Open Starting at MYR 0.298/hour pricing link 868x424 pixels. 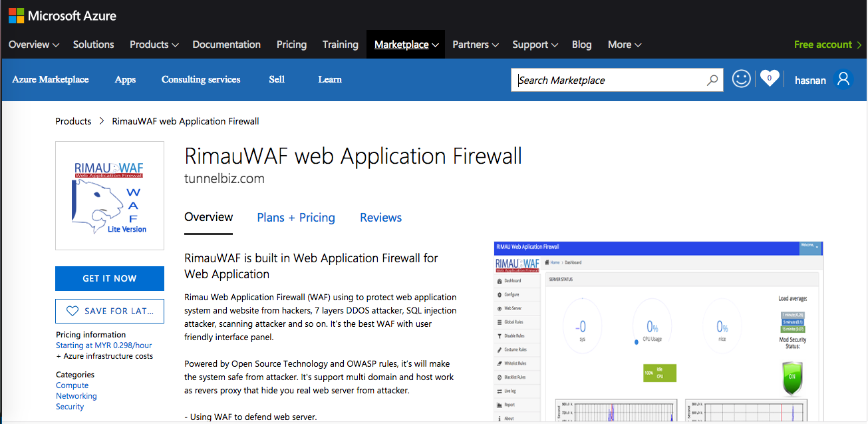pyautogui.click(x=104, y=345)
